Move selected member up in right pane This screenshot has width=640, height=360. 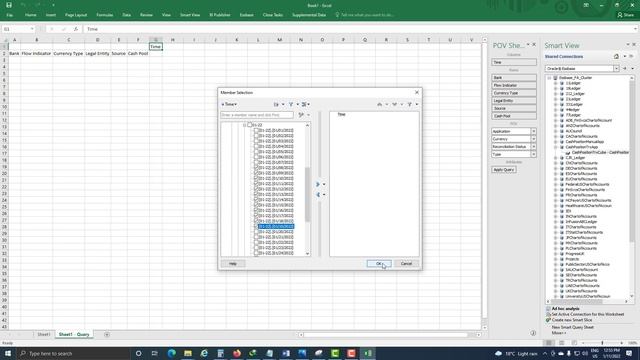(x=380, y=104)
